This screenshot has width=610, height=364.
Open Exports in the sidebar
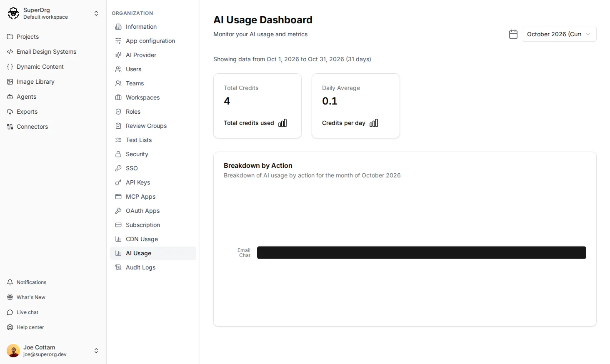[x=53, y=112]
